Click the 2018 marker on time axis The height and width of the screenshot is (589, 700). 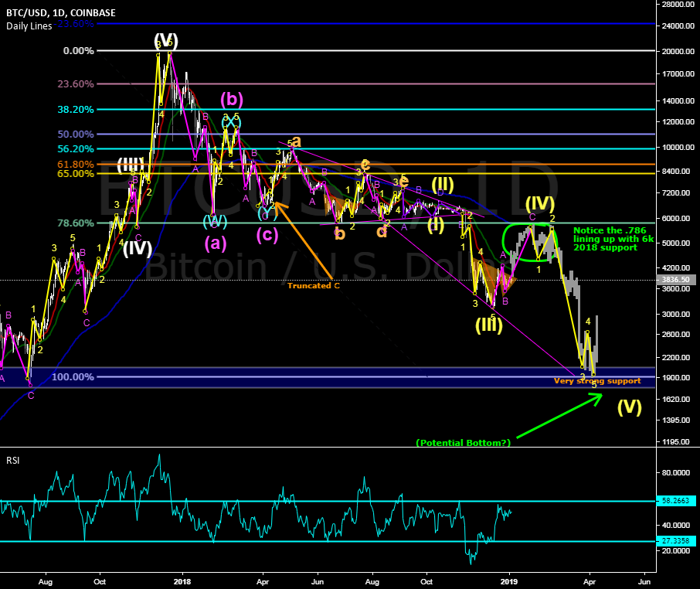182,579
